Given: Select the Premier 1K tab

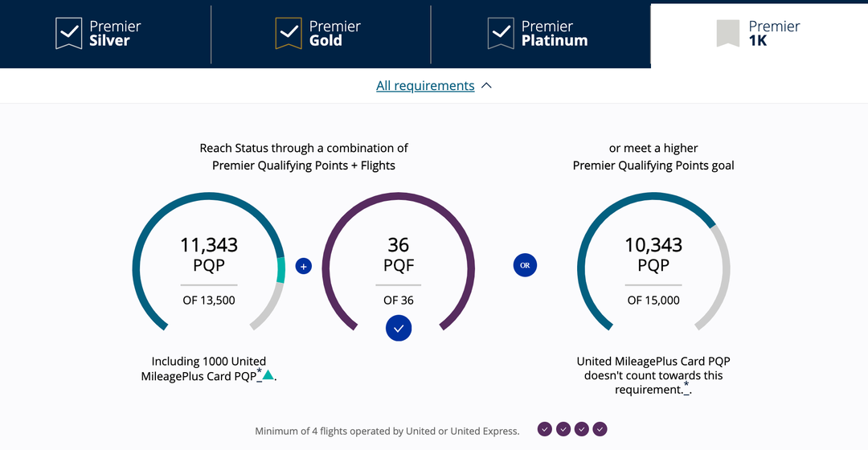Looking at the screenshot, I should (x=774, y=34).
